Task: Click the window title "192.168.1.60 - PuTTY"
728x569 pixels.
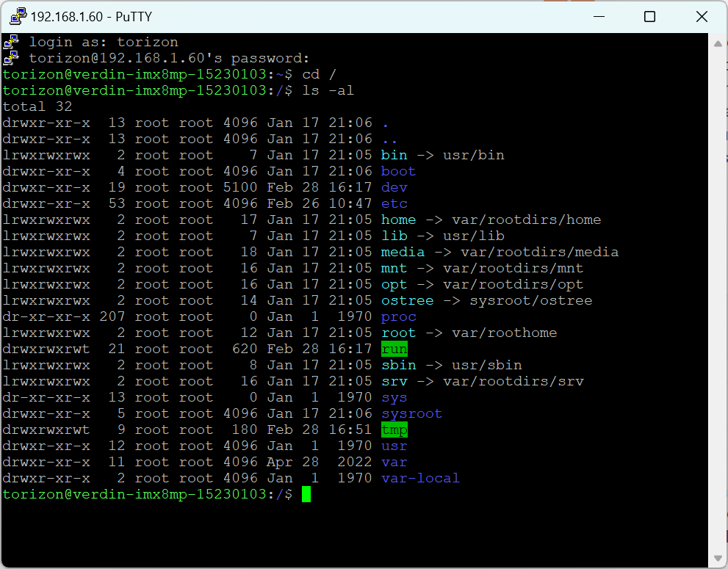Action: [92, 17]
